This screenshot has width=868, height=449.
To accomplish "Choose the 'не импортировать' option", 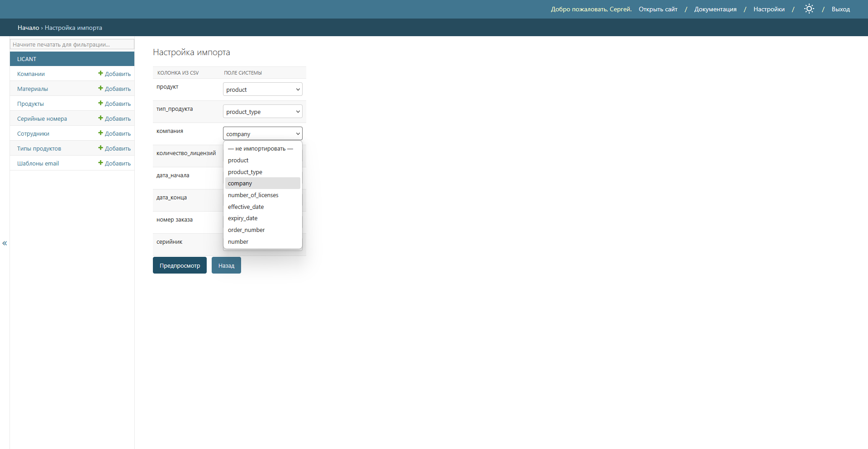I will pyautogui.click(x=261, y=149).
